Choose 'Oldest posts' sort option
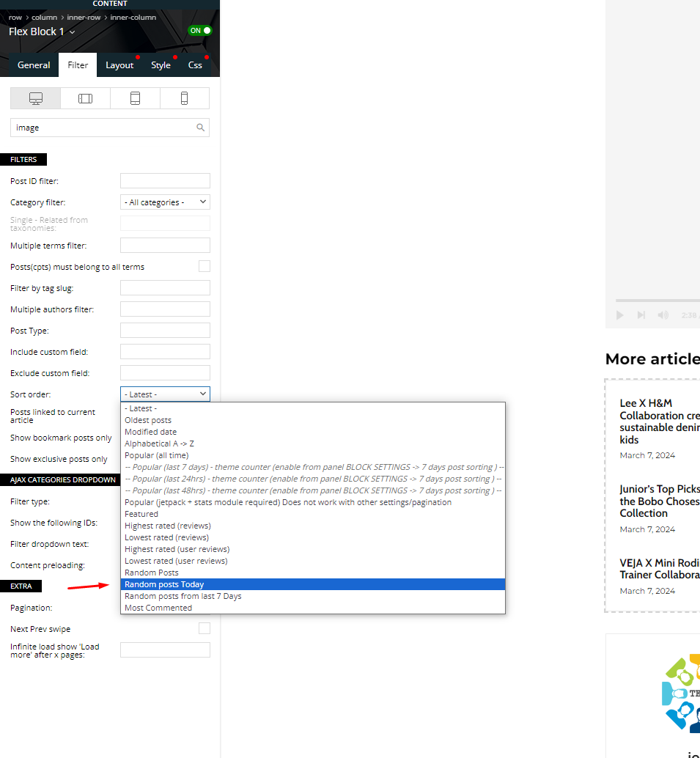Screen dimensions: 700x758 [313, 420]
